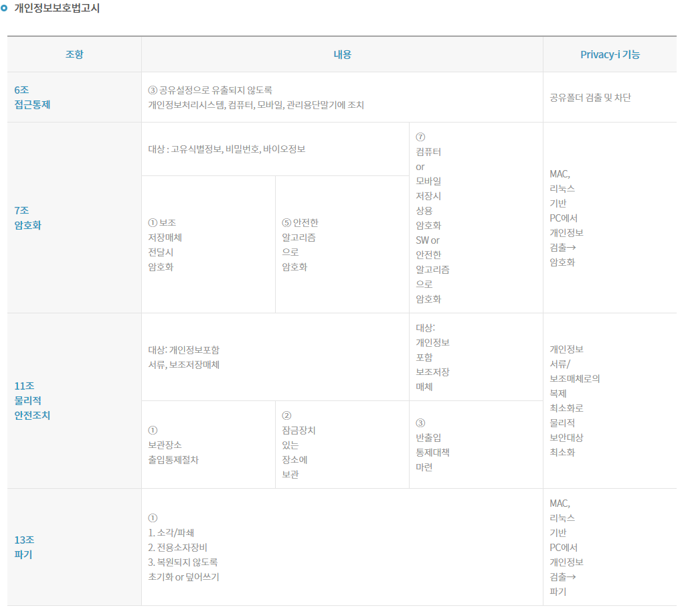
Task: Click 대상: 개인정보포함 서류, 보조저장매체 cell
Action: [275, 358]
